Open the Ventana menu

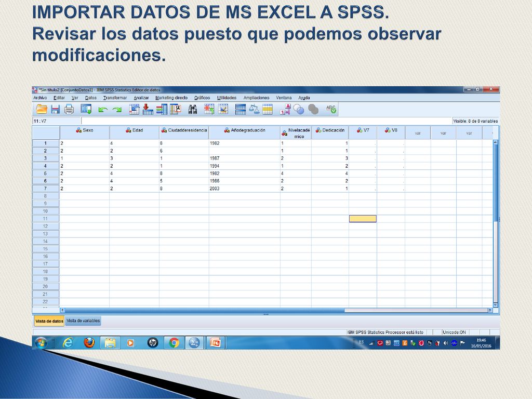pyautogui.click(x=284, y=98)
